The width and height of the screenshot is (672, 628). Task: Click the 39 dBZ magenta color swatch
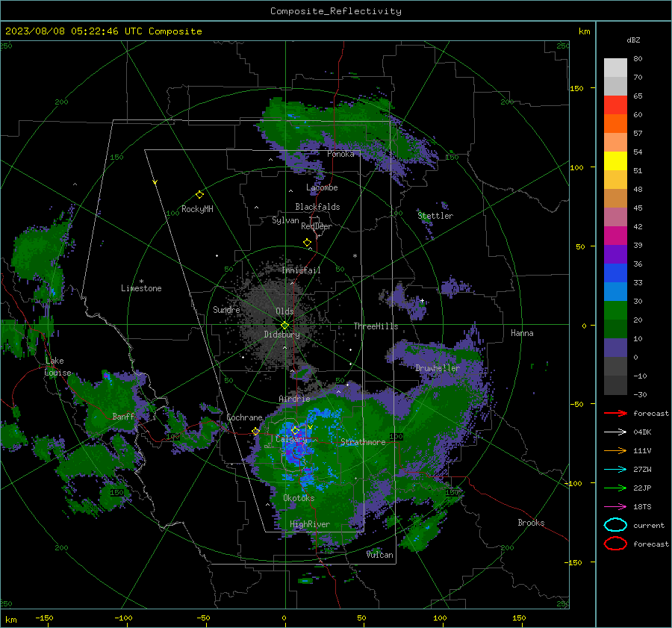[x=615, y=235]
